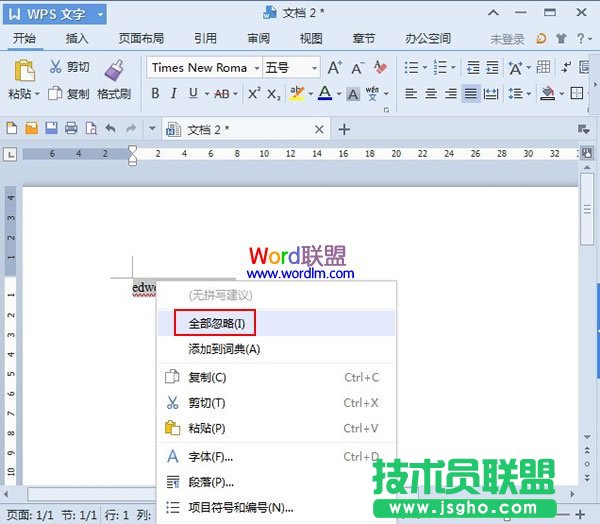
Task: Click the print icon
Action: 71,128
